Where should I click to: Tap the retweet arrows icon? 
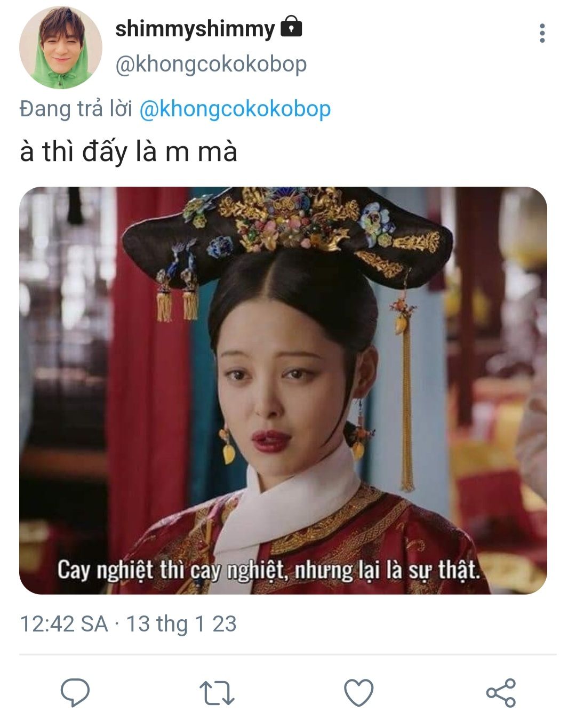point(217,693)
